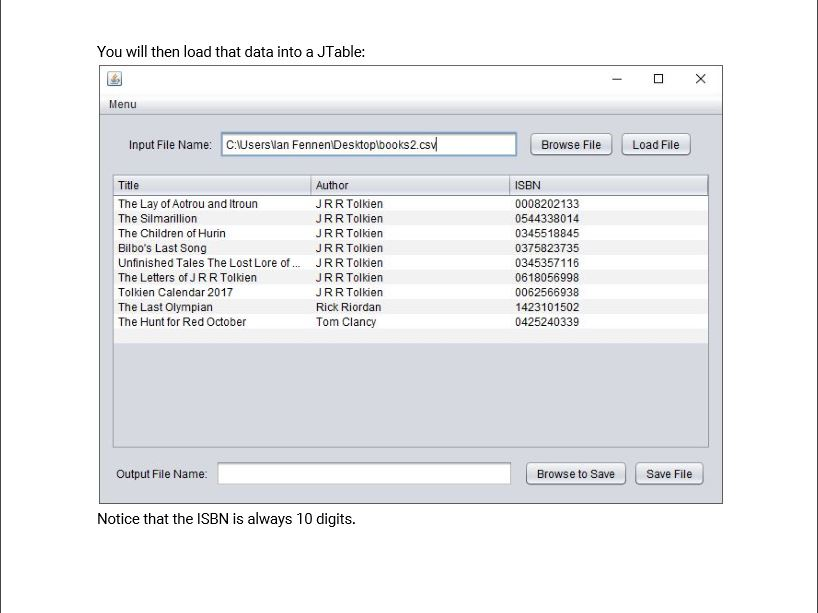This screenshot has width=818, height=613.
Task: Select The Children of Hurin row
Action: pos(200,233)
